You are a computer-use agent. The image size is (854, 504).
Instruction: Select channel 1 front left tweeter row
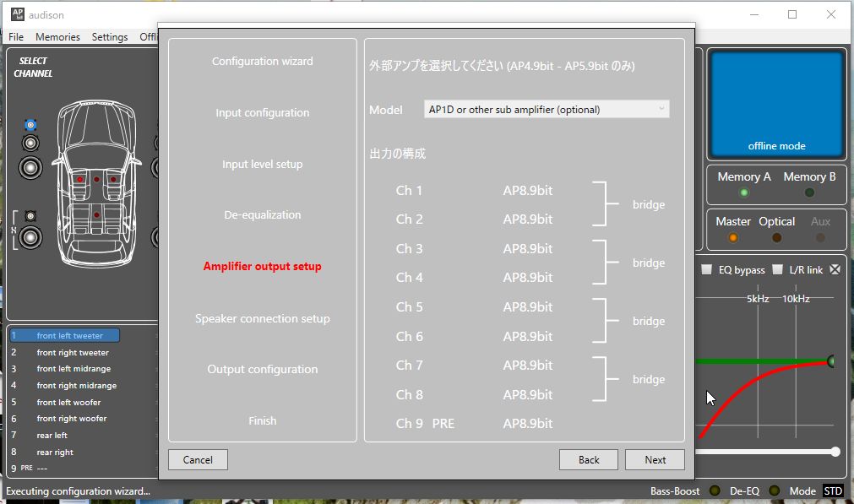point(65,336)
